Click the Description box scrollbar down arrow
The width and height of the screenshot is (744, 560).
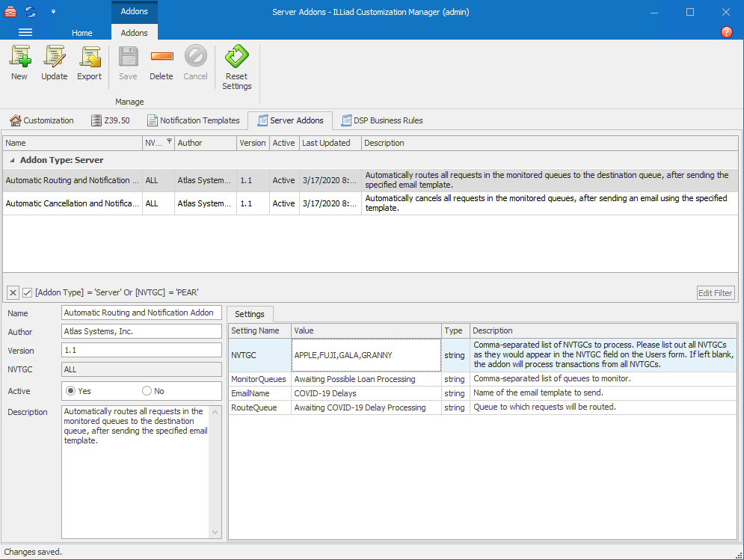tap(216, 532)
